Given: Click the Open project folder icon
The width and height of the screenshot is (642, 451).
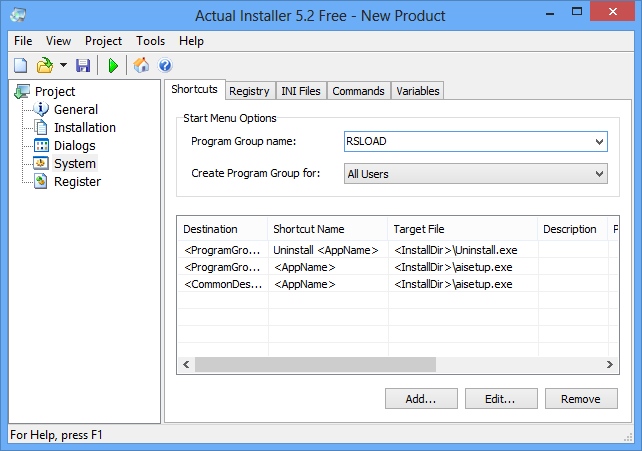Looking at the screenshot, I should (x=43, y=66).
